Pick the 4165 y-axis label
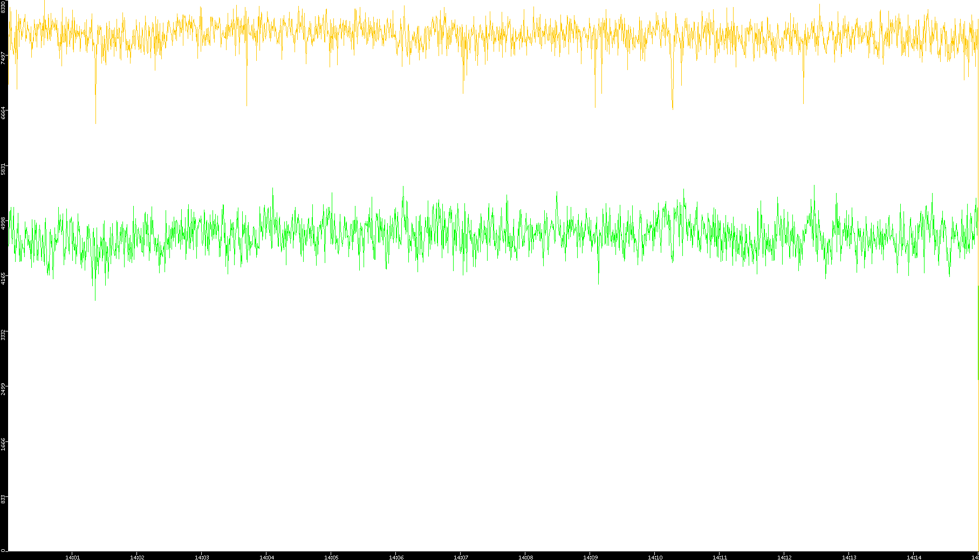979x560 pixels. (x=4, y=279)
